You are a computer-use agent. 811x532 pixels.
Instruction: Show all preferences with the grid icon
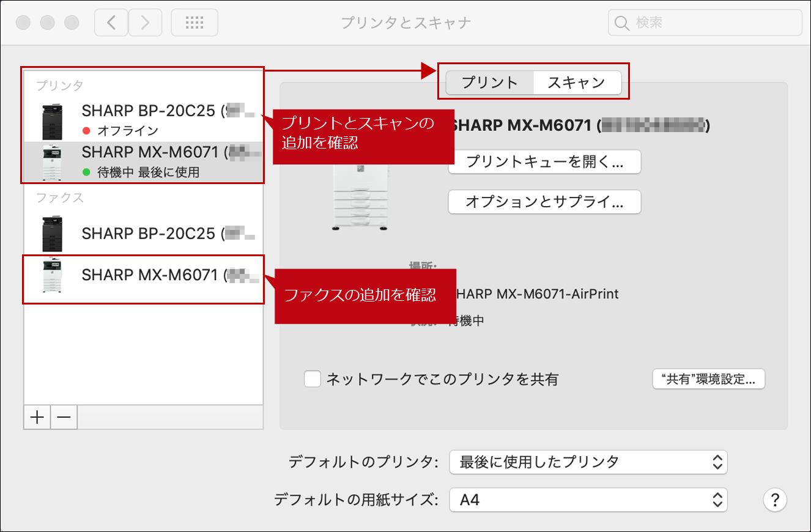(194, 23)
